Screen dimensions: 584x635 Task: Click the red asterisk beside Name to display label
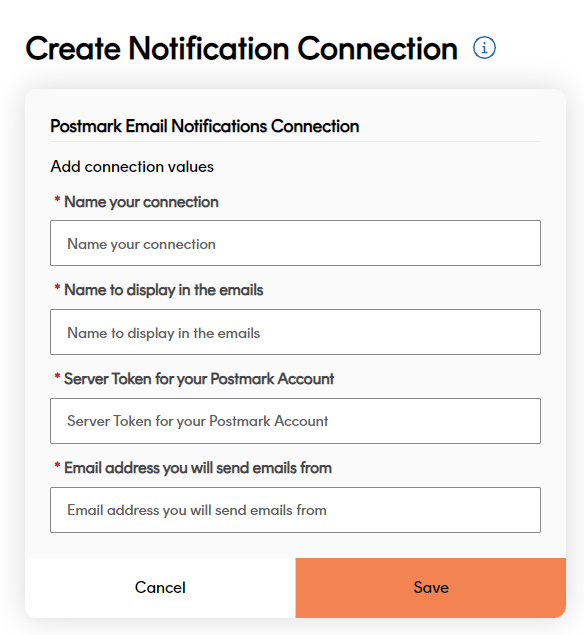tap(57, 288)
